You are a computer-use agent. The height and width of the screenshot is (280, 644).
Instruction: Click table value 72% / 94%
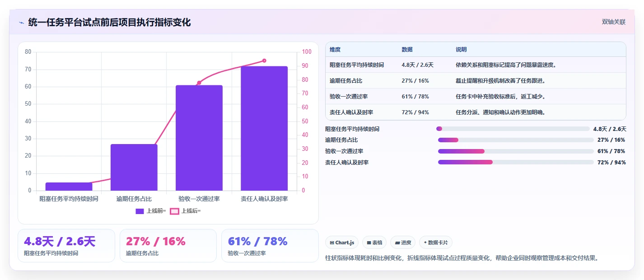415,112
